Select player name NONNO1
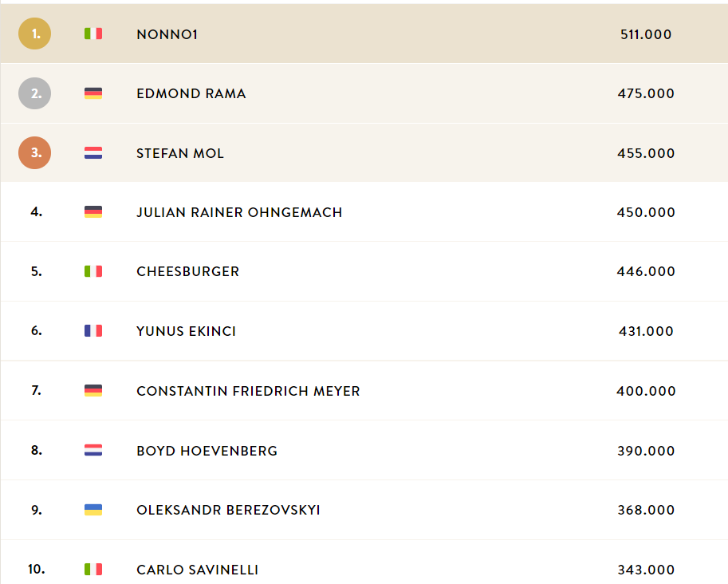The image size is (728, 584). (167, 34)
